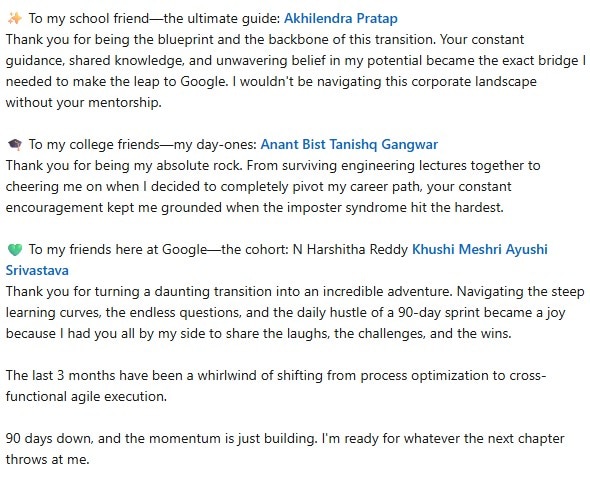Open Khushi Meshri's profile link
The width and height of the screenshot is (590, 503).
tap(456, 249)
